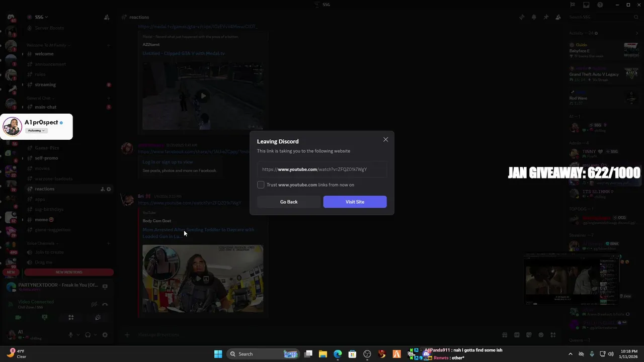
Task: Click the Message #reactions input field
Action: (312, 335)
